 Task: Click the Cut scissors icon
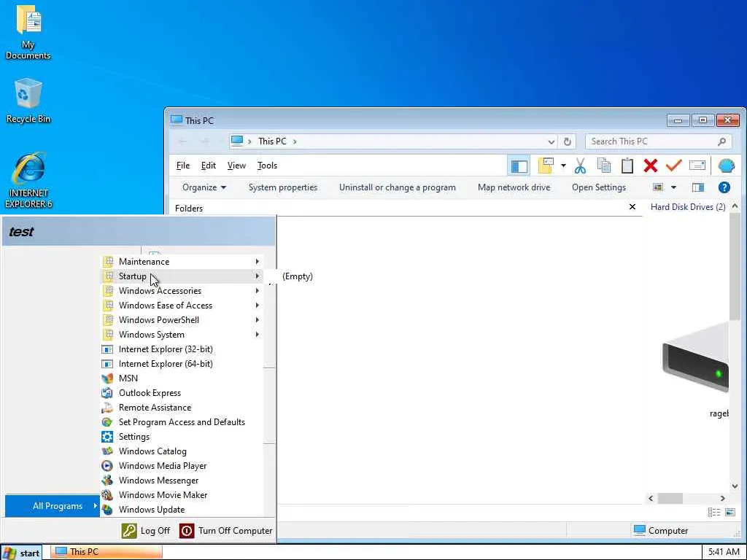[580, 166]
